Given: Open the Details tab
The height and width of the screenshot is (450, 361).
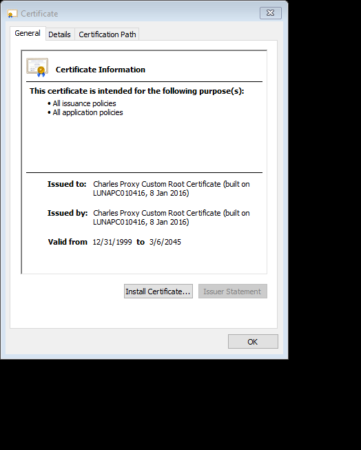Looking at the screenshot, I should pyautogui.click(x=60, y=35).
